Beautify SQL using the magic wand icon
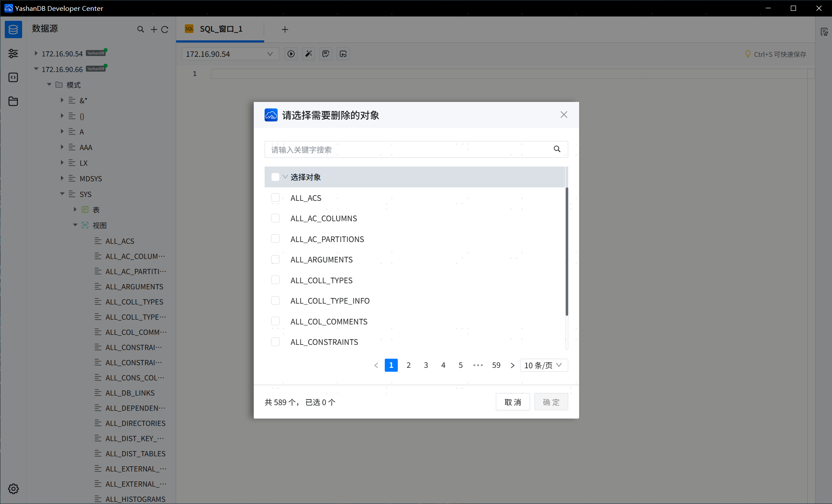 click(308, 54)
